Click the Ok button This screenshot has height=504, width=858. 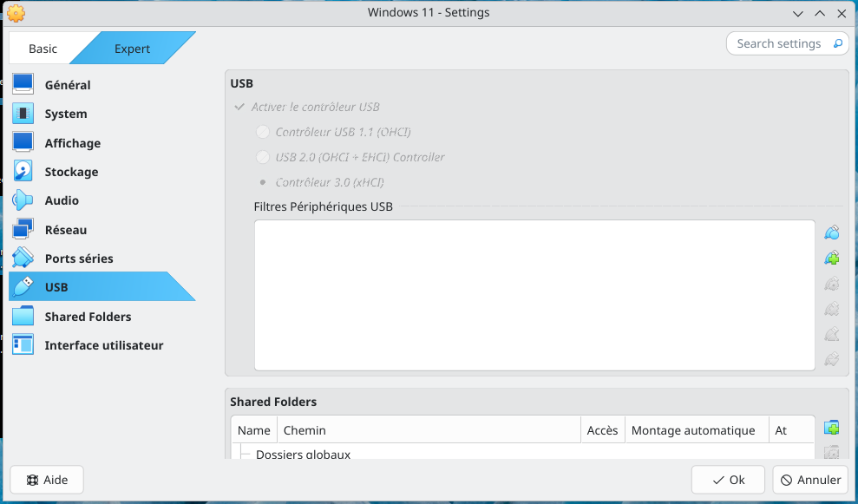pyautogui.click(x=728, y=480)
